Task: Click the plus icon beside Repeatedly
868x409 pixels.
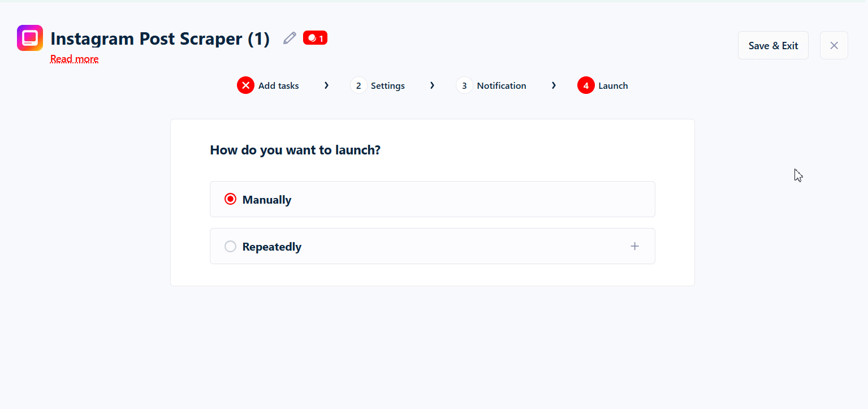Action: coord(634,246)
